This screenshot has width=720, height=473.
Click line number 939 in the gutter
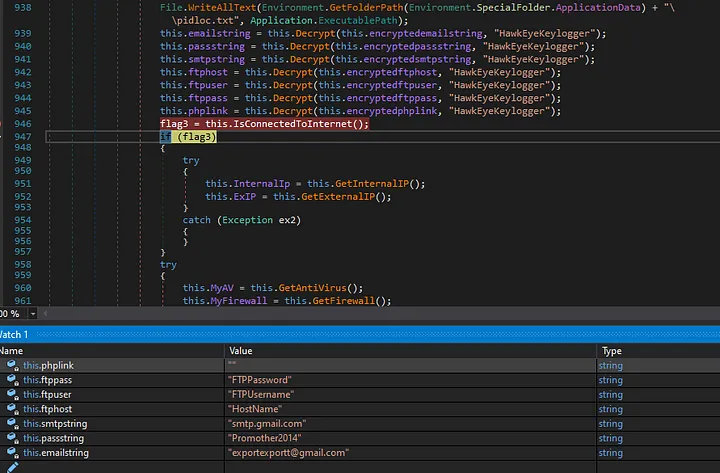(x=22, y=34)
